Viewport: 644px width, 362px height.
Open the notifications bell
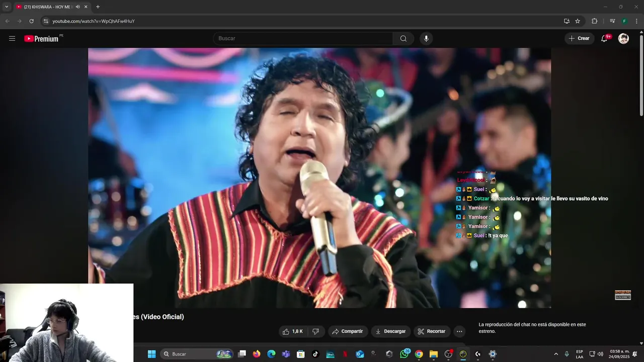click(604, 38)
